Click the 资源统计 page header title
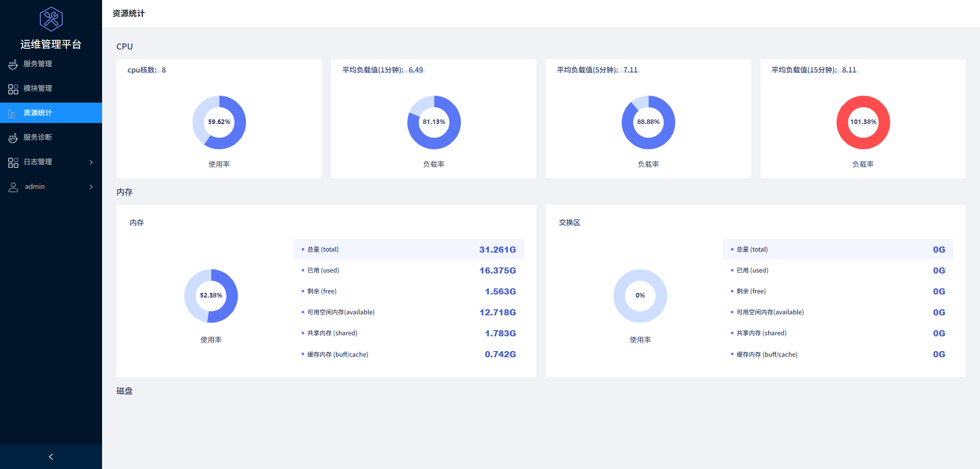Viewport: 980px width, 469px height. pos(129,13)
